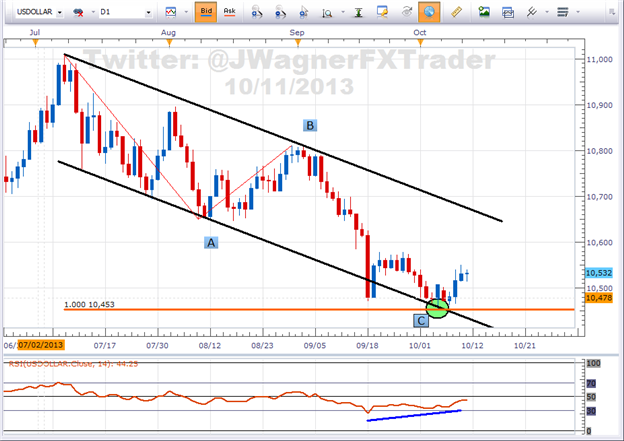The height and width of the screenshot is (441, 624).
Task: Select the chart type line-graph icon
Action: click(171, 12)
